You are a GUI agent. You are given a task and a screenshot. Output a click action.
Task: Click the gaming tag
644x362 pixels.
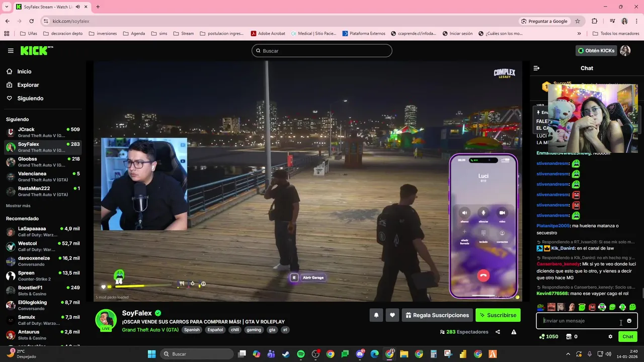pyautogui.click(x=254, y=330)
